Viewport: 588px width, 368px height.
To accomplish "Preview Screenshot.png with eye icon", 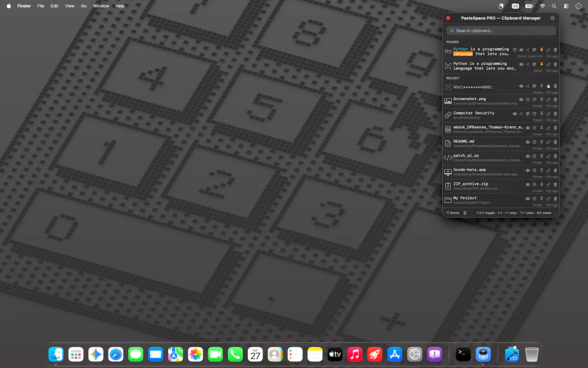I will (521, 99).
